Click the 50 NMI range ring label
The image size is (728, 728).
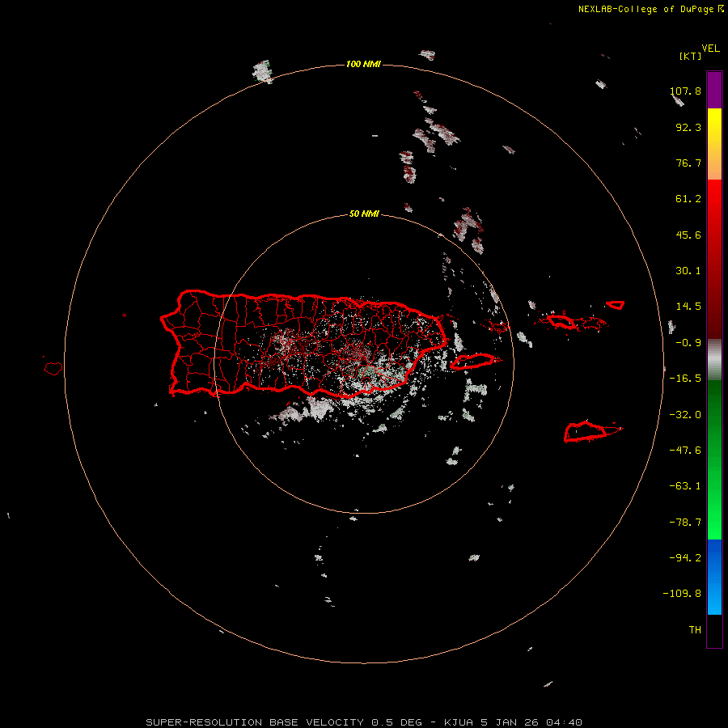tap(364, 214)
